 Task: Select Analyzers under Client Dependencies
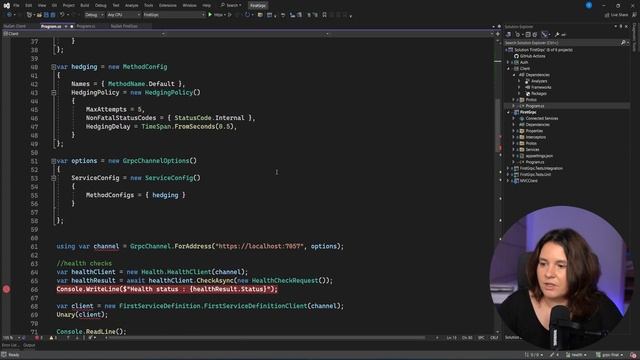tap(539, 81)
